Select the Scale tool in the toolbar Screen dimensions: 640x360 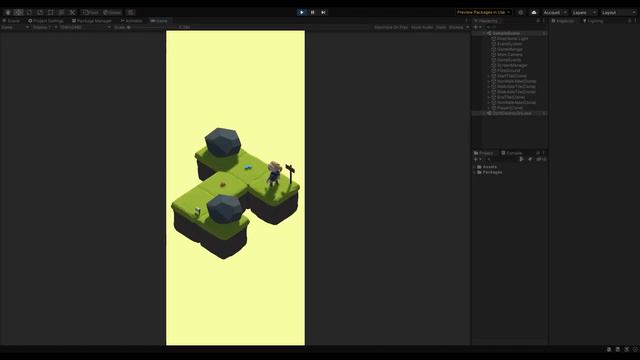(x=40, y=12)
